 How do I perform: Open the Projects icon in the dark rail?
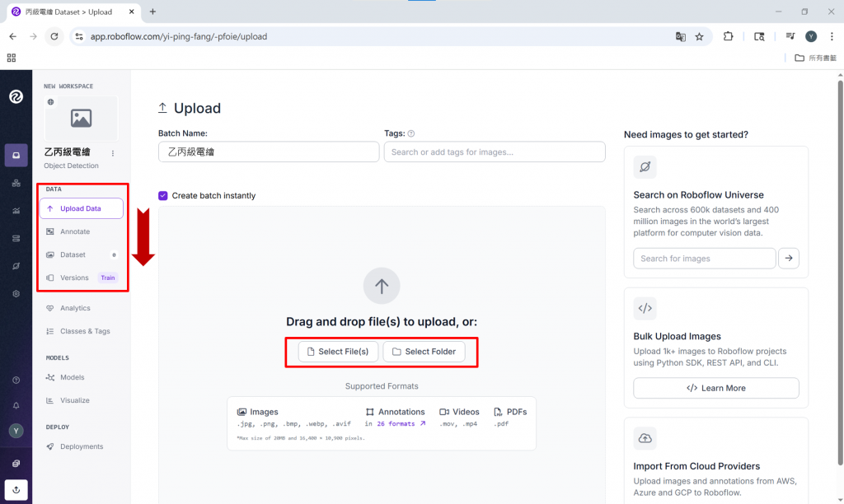click(x=16, y=156)
